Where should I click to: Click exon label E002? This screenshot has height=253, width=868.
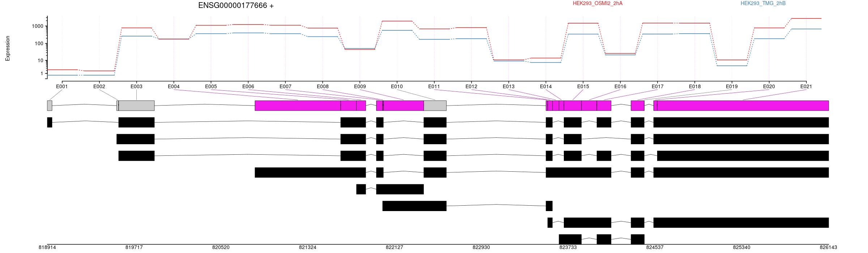coord(99,86)
